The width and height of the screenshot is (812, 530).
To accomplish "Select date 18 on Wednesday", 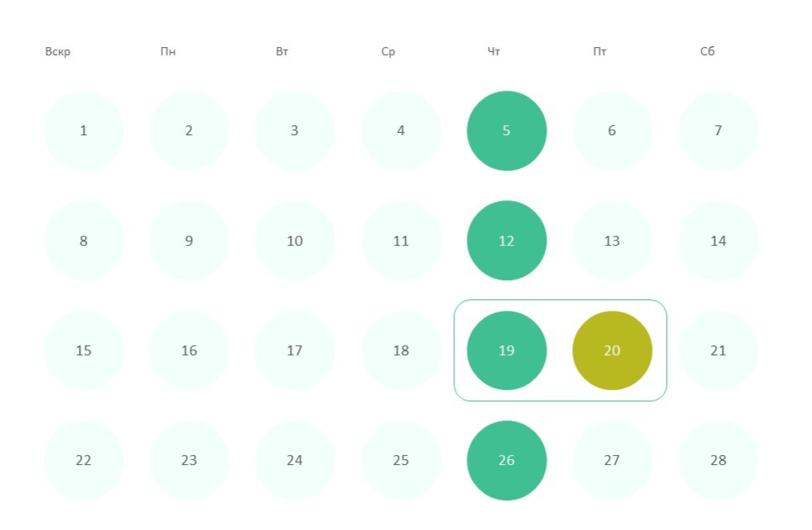I will click(401, 350).
